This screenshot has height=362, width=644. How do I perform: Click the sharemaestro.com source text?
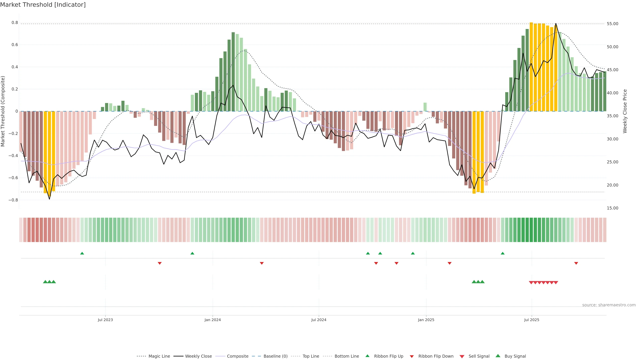pyautogui.click(x=609, y=305)
